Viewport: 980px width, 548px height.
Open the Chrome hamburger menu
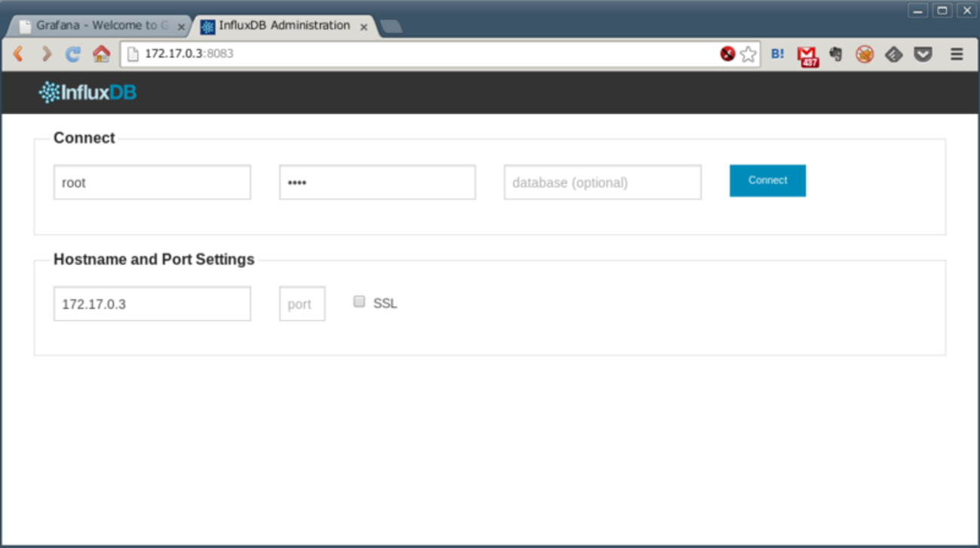coord(957,54)
